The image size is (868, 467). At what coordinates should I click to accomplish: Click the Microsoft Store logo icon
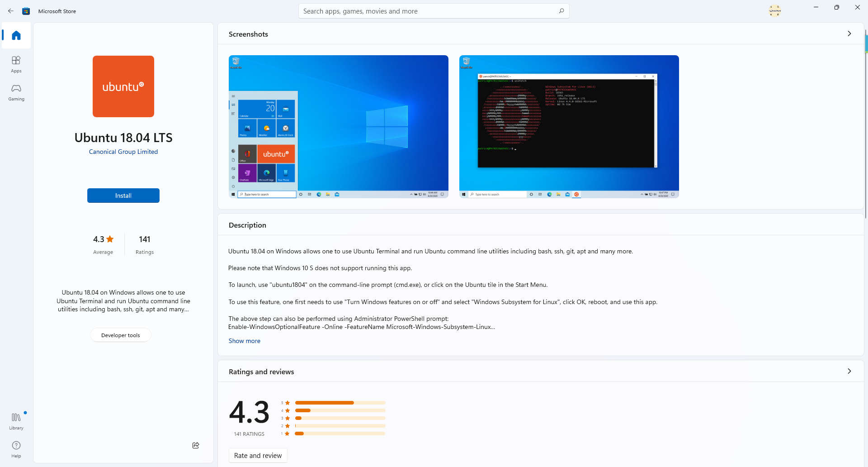pyautogui.click(x=26, y=11)
